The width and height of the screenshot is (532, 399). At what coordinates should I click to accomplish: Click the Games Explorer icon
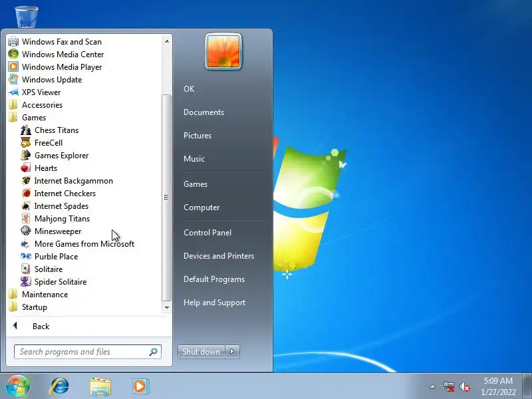26,155
